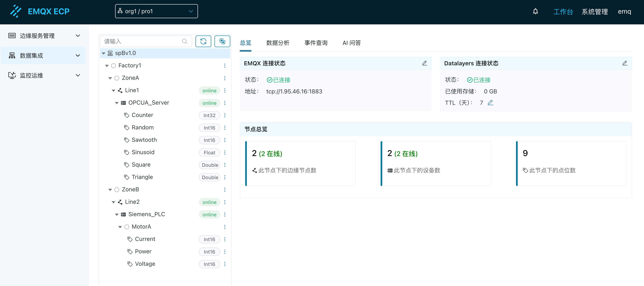Screen dimensions: 644x286
Task: Click the refresh tree button
Action: click(203, 41)
